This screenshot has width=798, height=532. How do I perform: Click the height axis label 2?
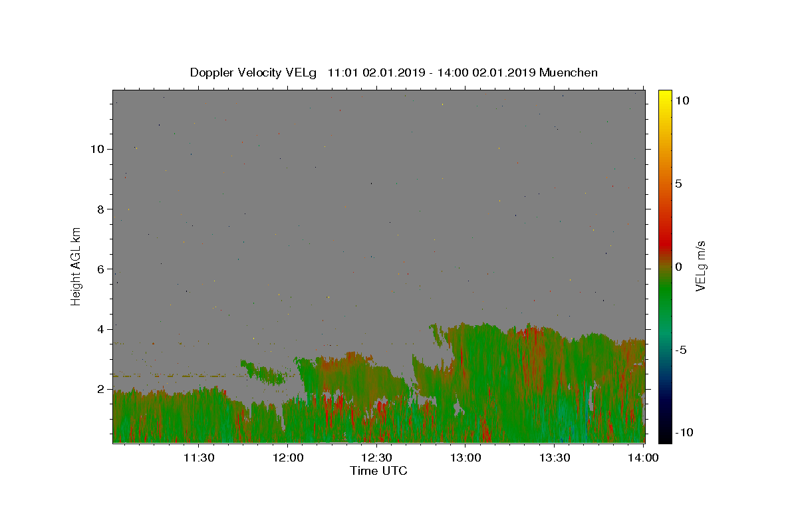[x=101, y=389]
